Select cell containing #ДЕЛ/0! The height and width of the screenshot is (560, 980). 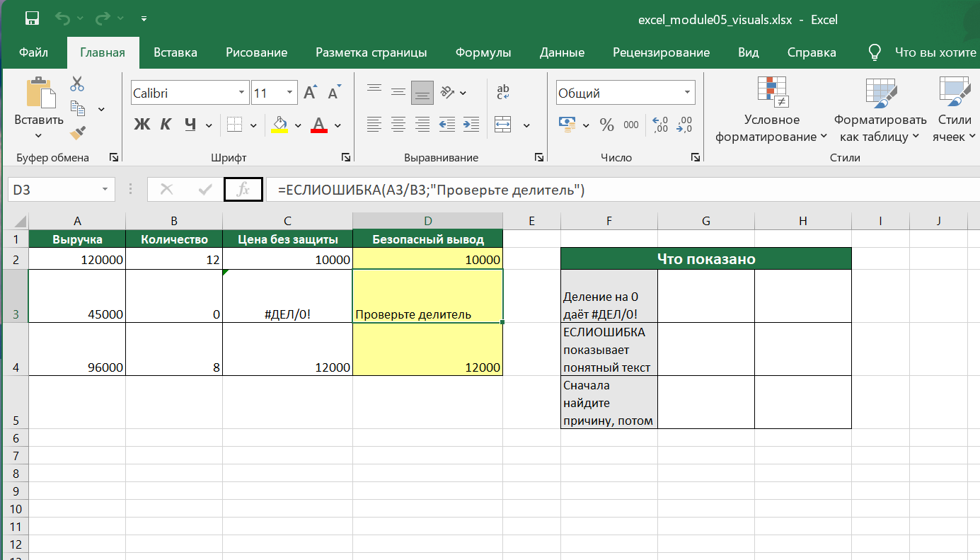point(287,296)
